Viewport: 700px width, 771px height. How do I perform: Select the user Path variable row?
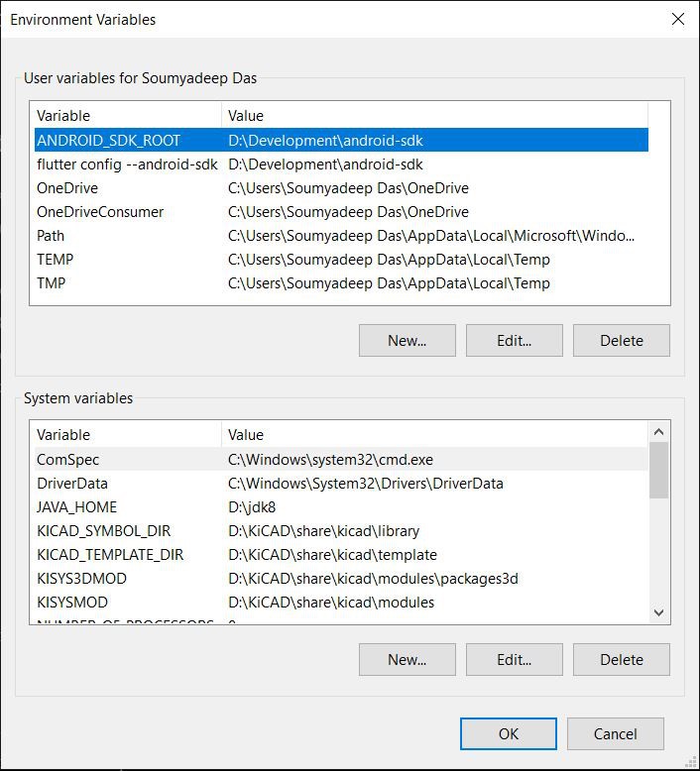click(x=51, y=236)
